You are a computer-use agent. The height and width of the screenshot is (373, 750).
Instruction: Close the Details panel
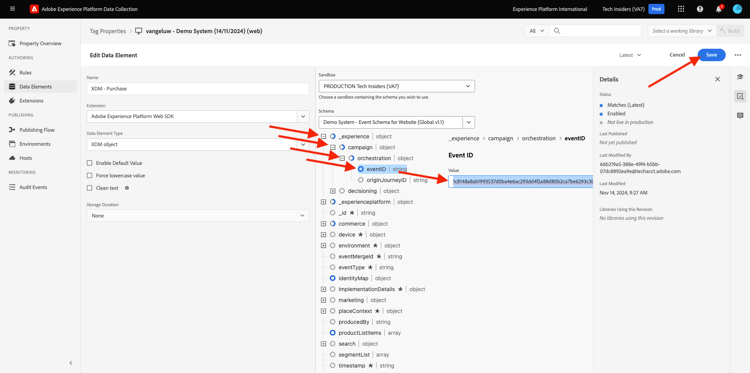717,79
